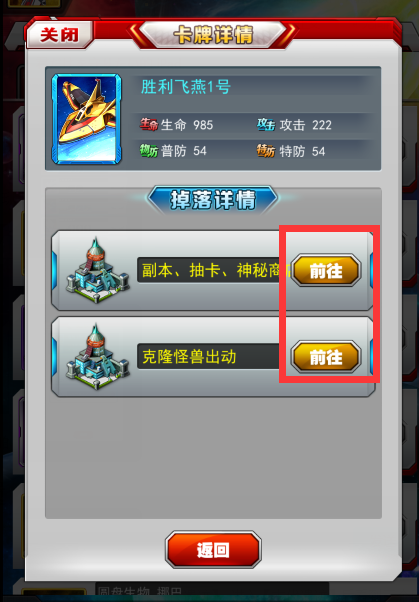Tap the 攻击 stat icon
Image resolution: width=419 pixels, height=602 pixels.
(266, 124)
